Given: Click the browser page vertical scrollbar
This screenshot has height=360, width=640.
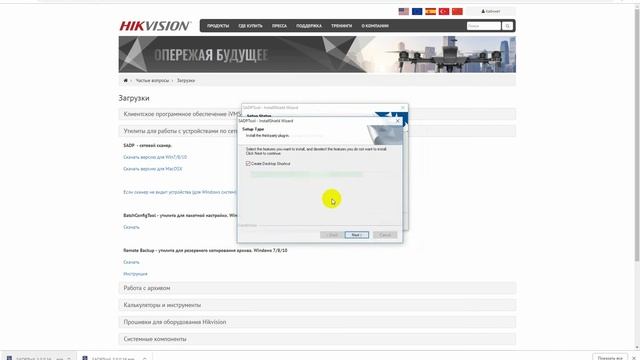Looking at the screenshot, I should click(x=637, y=135).
